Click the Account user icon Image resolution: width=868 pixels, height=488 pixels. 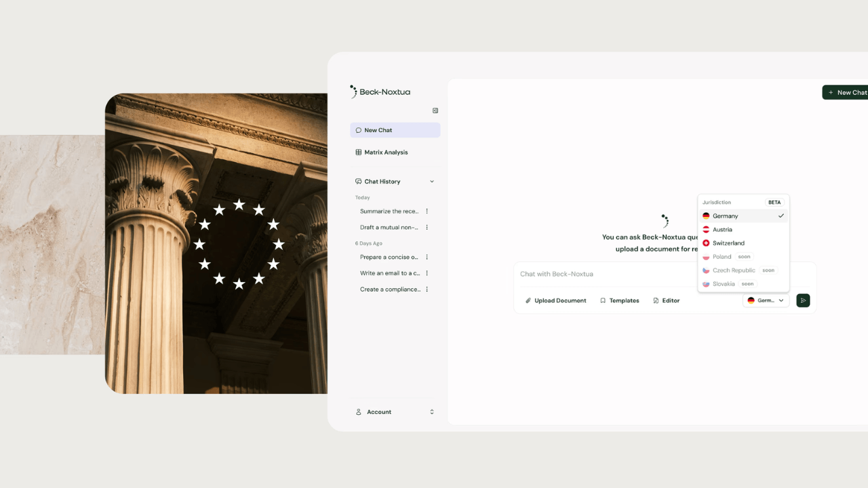click(x=358, y=411)
